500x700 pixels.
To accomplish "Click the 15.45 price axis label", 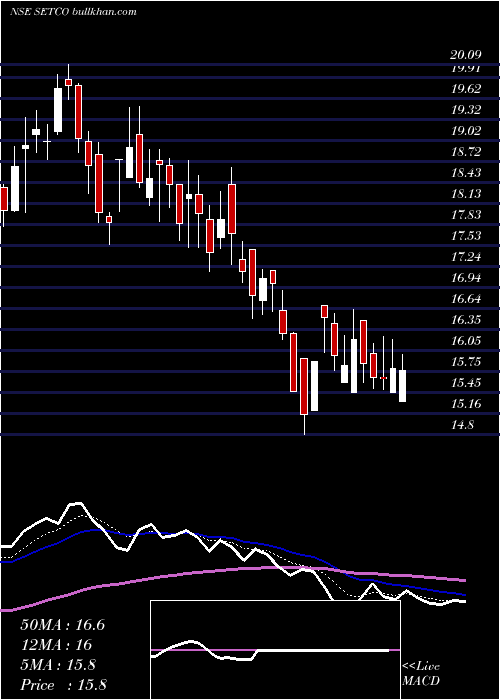I will [x=467, y=383].
